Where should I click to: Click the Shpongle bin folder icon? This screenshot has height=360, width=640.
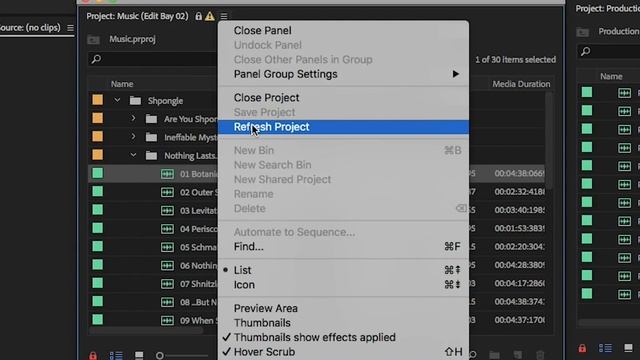pyautogui.click(x=135, y=100)
